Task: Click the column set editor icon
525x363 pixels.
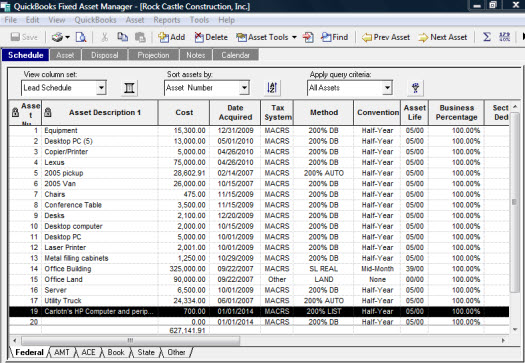Action: 129,88
